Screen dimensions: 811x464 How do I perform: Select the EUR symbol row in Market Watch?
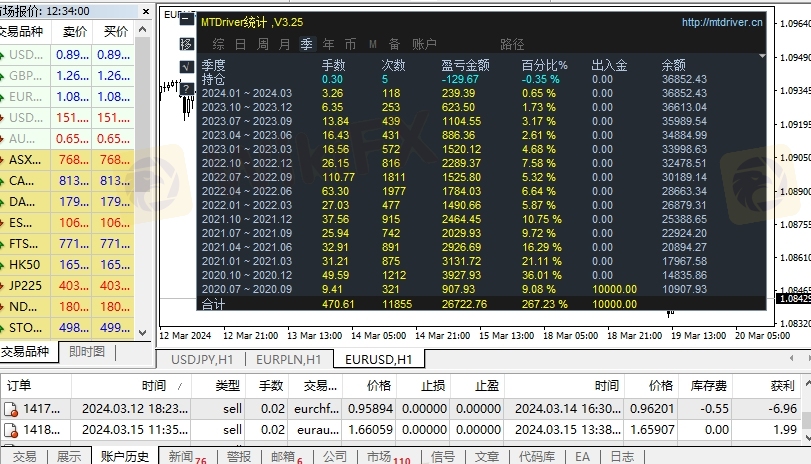pos(67,97)
